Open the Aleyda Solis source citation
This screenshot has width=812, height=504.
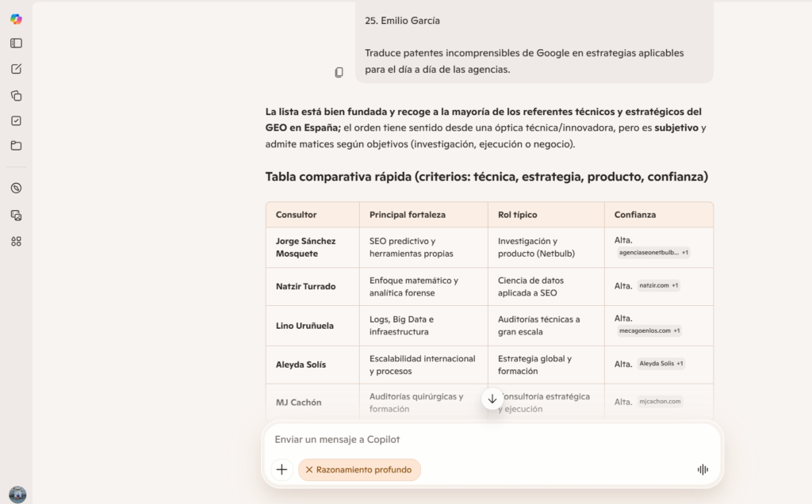(661, 364)
